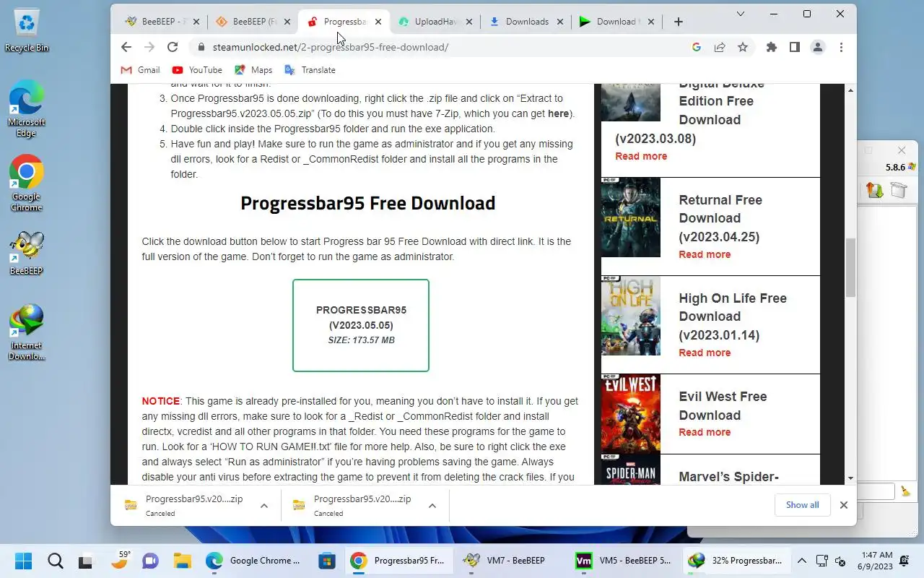
Task: Close the UploadHaven tab
Action: 469,22
